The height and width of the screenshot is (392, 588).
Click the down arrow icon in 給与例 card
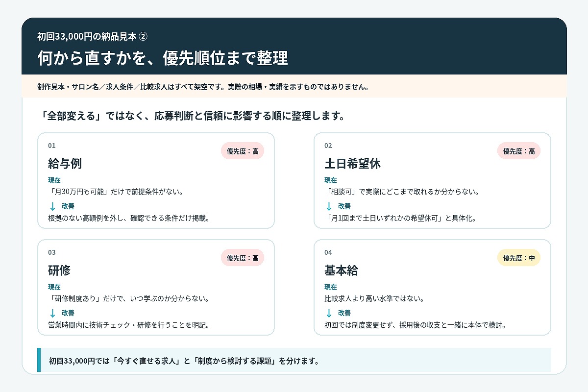(52, 206)
